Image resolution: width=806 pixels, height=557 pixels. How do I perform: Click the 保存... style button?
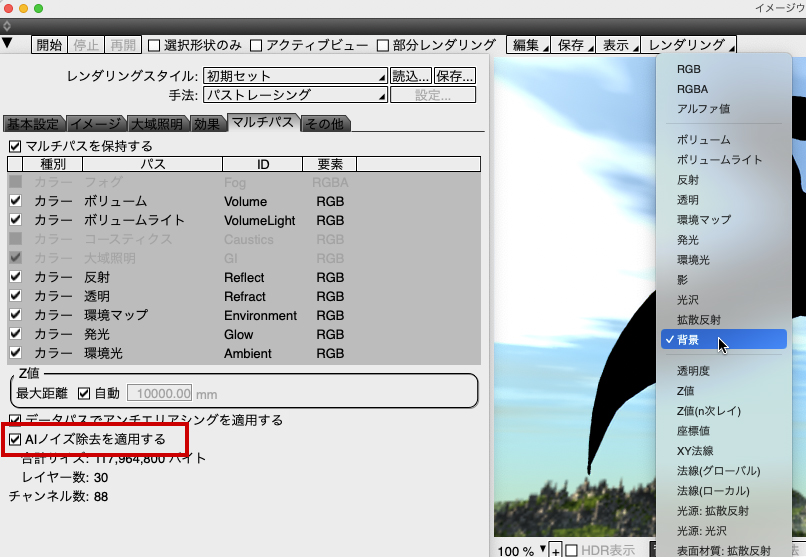click(454, 76)
